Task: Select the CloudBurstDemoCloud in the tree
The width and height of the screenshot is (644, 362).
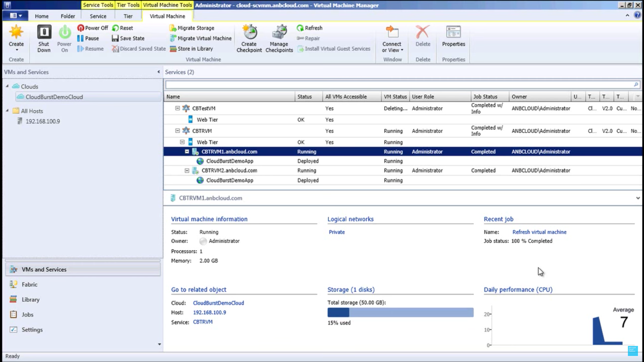Action: pos(54,97)
